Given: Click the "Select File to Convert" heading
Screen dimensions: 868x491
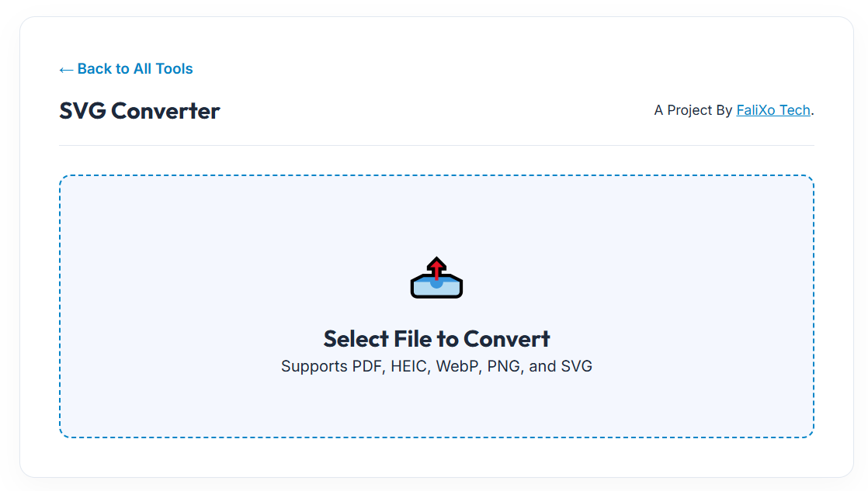Looking at the screenshot, I should click(x=436, y=339).
